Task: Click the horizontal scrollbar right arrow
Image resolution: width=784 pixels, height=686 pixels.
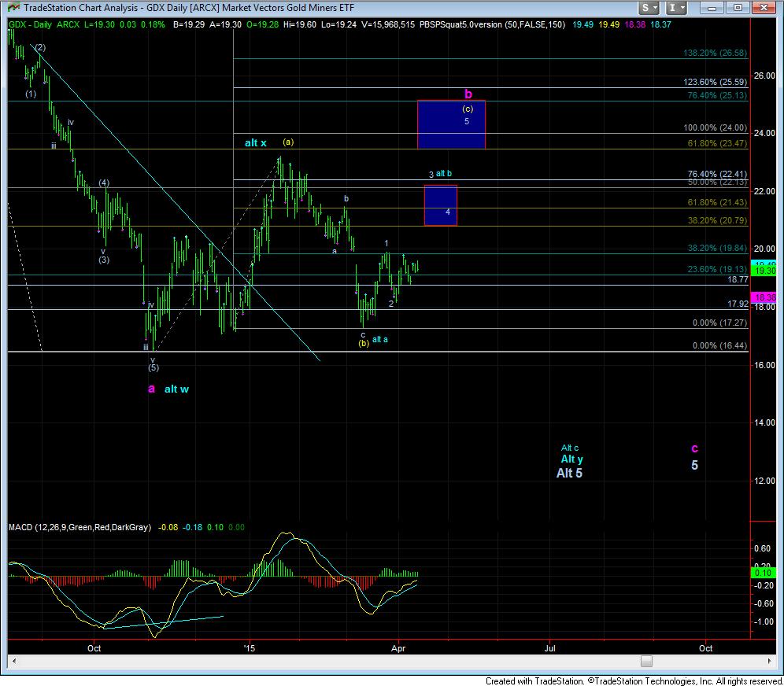Action: (x=770, y=661)
